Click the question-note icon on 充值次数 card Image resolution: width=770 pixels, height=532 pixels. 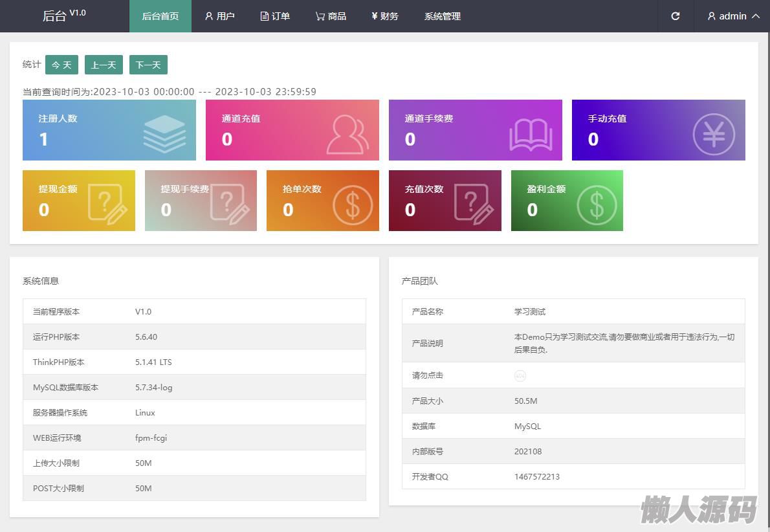click(x=474, y=205)
